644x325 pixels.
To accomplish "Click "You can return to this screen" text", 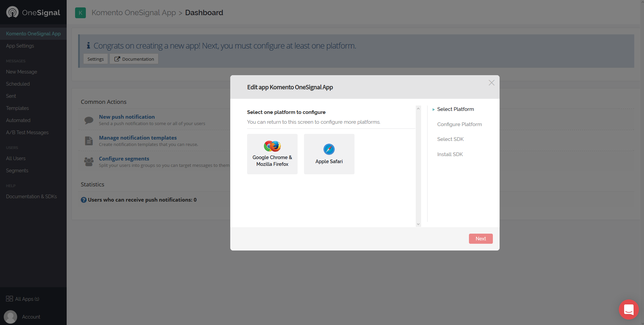I will click(x=314, y=122).
